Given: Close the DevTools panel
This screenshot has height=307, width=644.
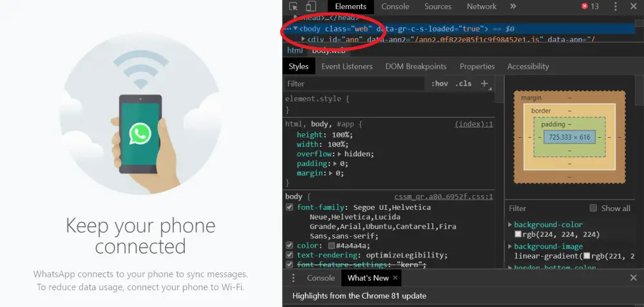Looking at the screenshot, I should (633, 6).
